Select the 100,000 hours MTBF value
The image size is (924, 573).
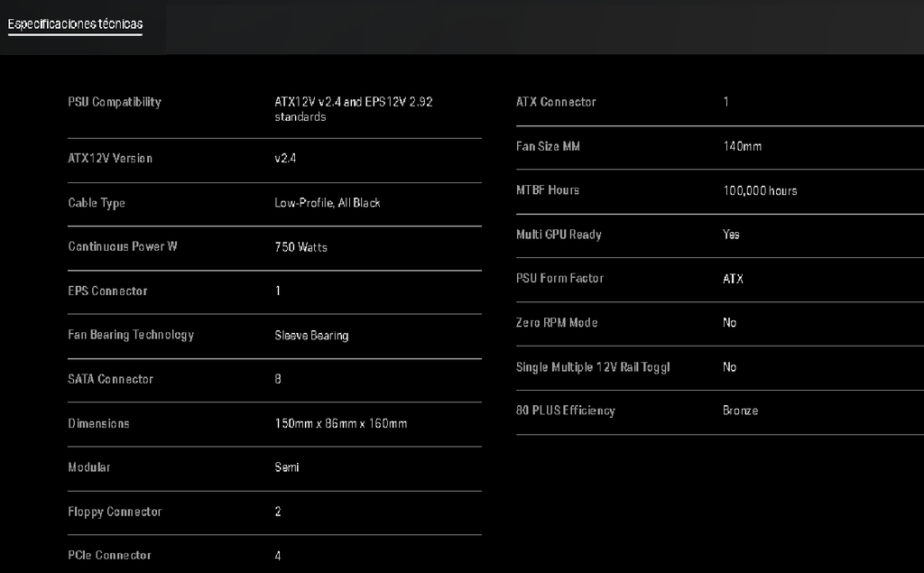click(760, 190)
